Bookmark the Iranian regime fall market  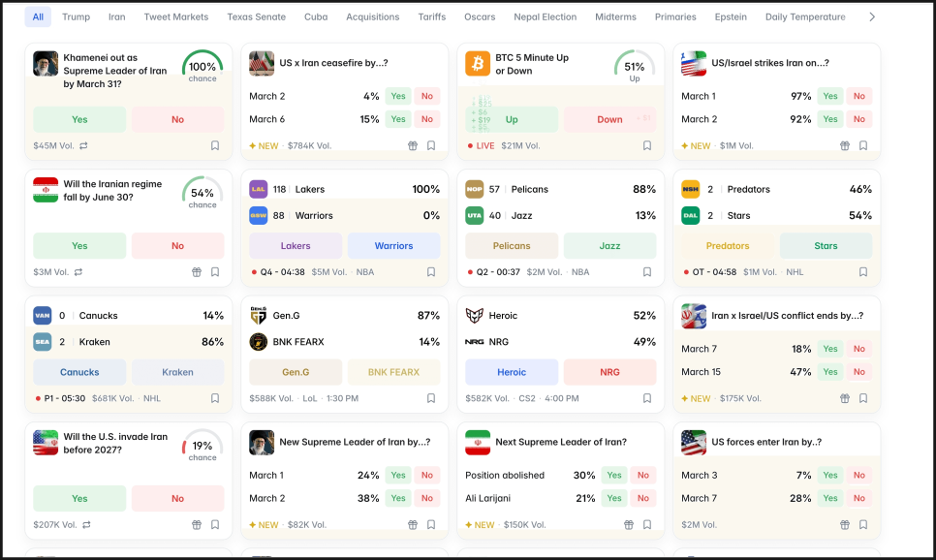[x=215, y=272]
